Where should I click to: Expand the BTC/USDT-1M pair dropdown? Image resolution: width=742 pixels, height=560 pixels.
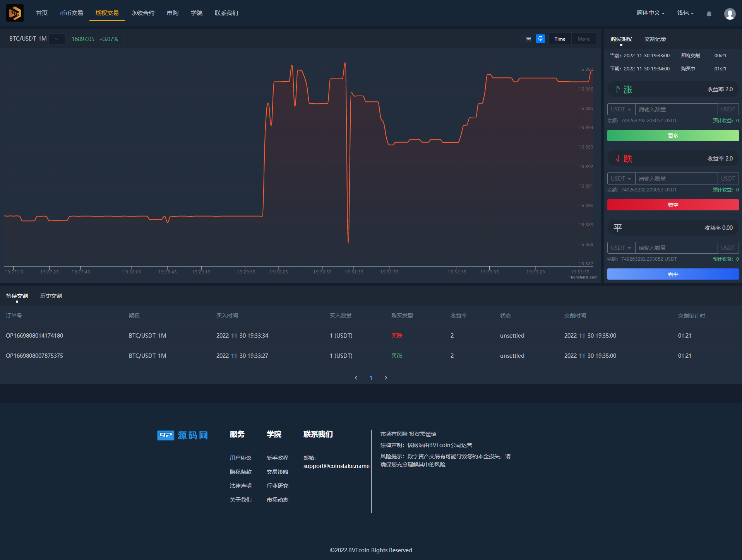[57, 39]
